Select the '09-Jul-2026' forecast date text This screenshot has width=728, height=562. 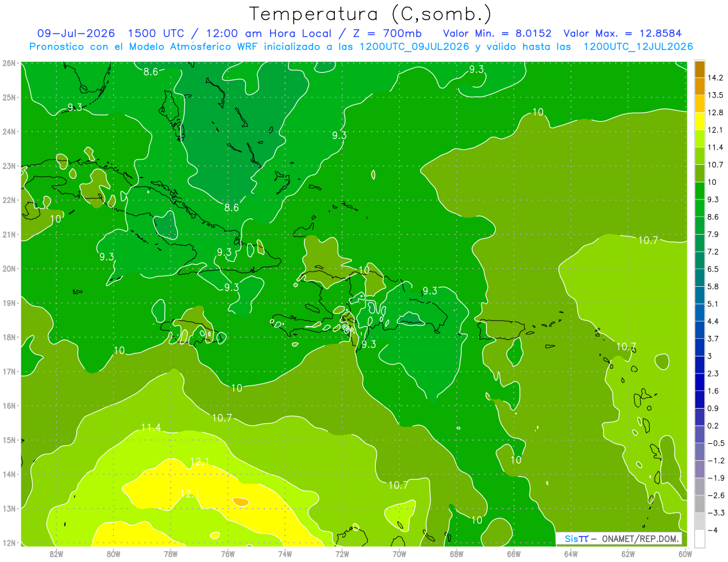[x=76, y=33]
